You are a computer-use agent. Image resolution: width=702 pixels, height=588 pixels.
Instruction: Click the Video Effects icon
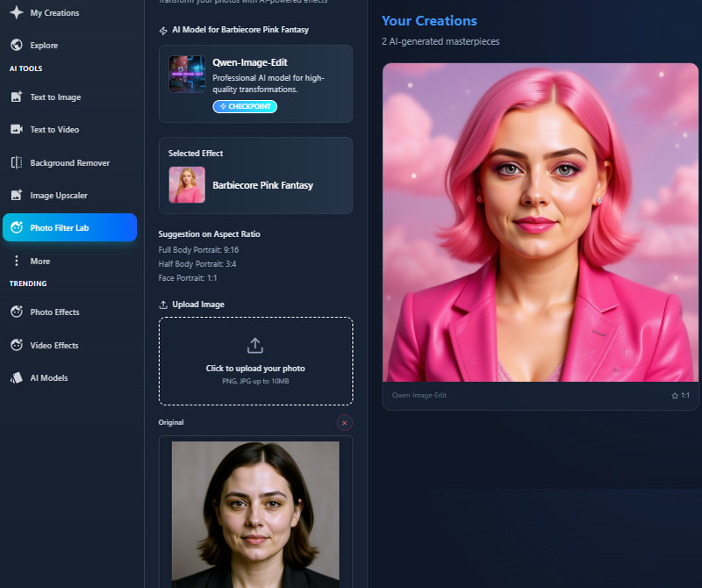pos(17,345)
